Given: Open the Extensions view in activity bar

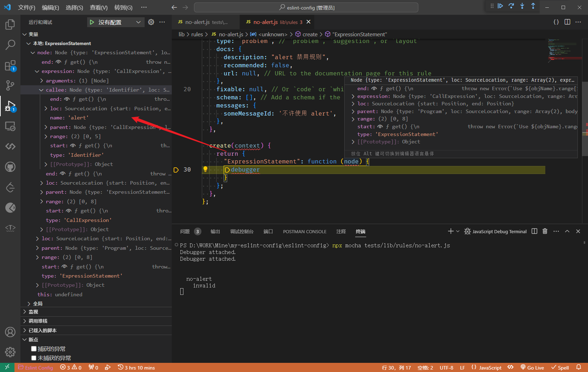Looking at the screenshot, I should pyautogui.click(x=10, y=66).
